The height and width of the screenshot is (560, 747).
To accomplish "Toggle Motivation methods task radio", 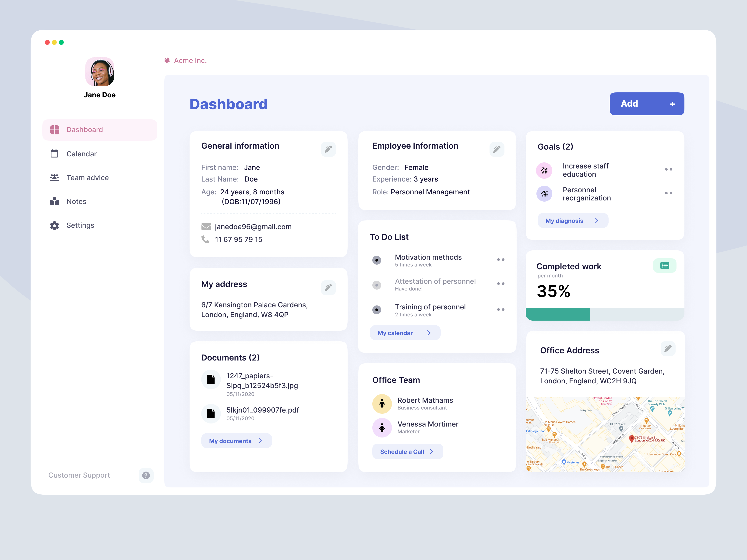I will point(377,260).
